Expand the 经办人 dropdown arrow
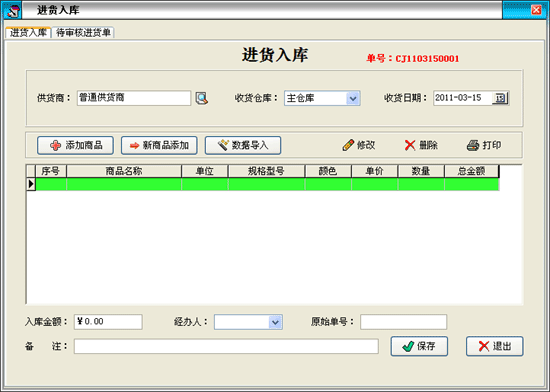 pyautogui.click(x=275, y=322)
